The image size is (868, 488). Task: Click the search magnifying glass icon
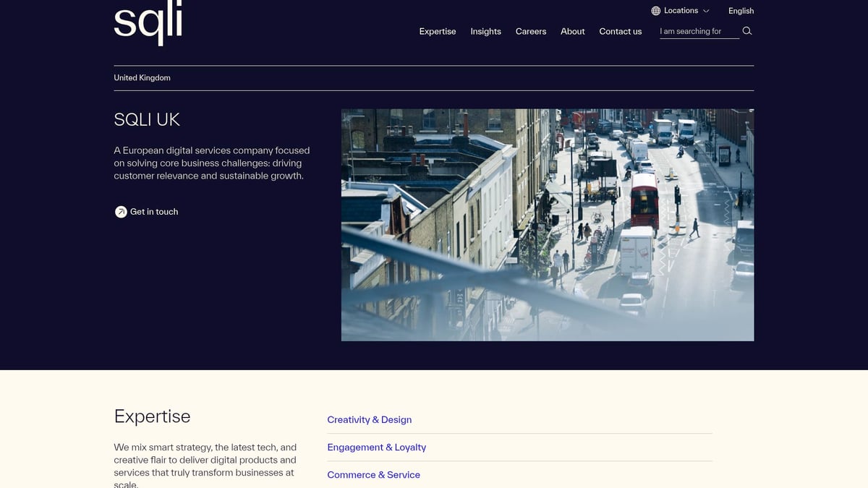[746, 31]
